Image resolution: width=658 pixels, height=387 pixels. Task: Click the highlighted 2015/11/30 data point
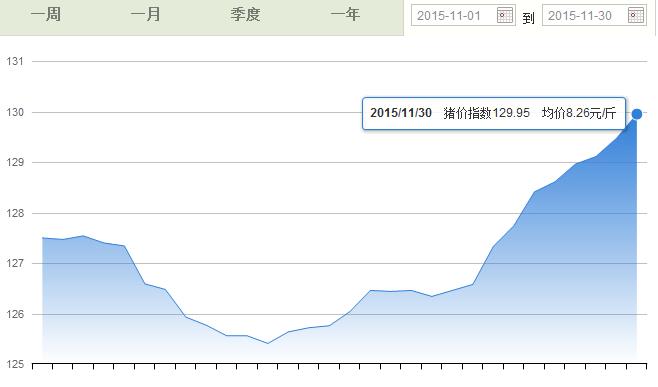tap(637, 114)
